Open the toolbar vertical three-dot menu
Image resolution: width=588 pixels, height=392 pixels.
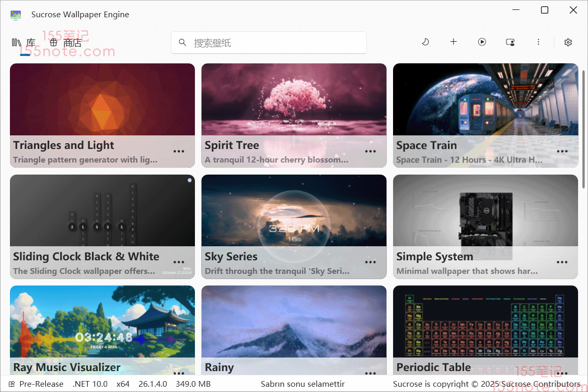[x=538, y=42]
